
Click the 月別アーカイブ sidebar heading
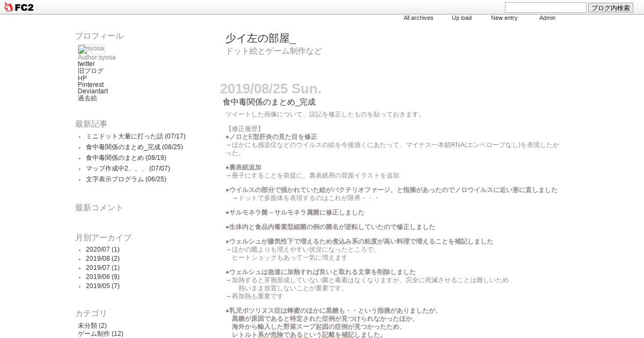(103, 238)
